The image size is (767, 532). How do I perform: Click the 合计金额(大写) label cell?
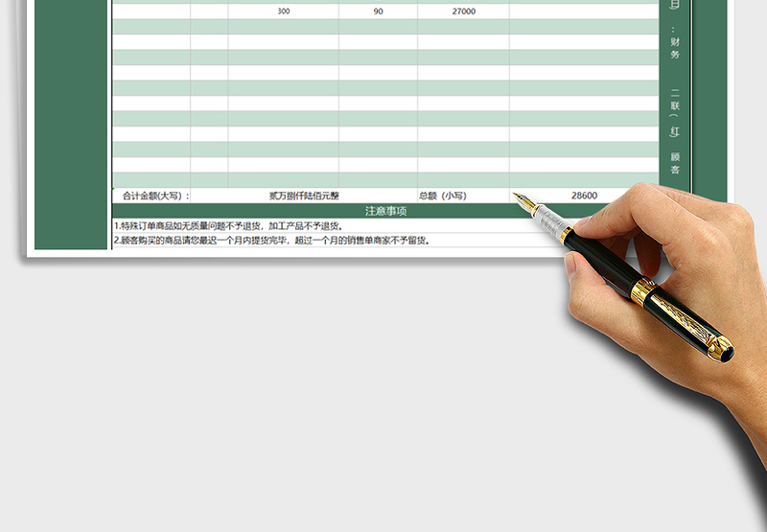(151, 196)
